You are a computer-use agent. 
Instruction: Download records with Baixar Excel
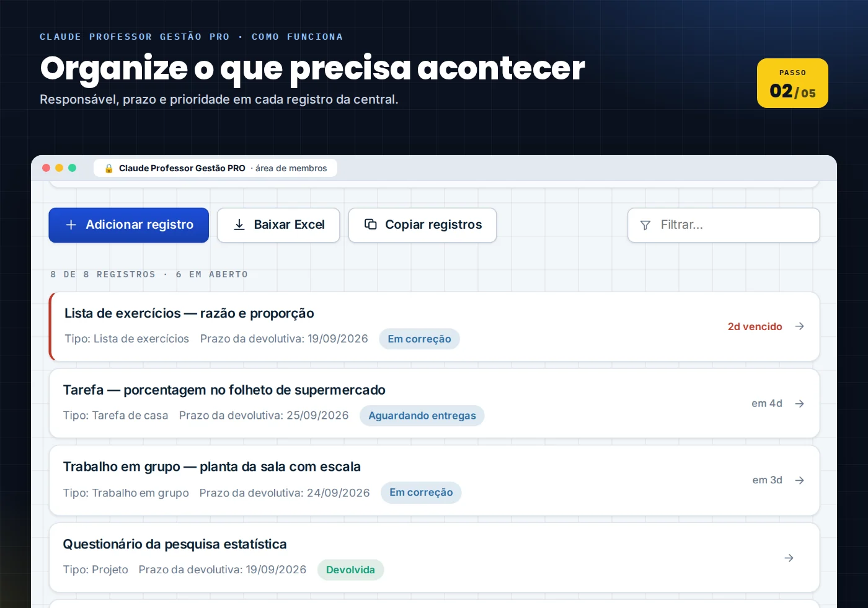pos(278,225)
